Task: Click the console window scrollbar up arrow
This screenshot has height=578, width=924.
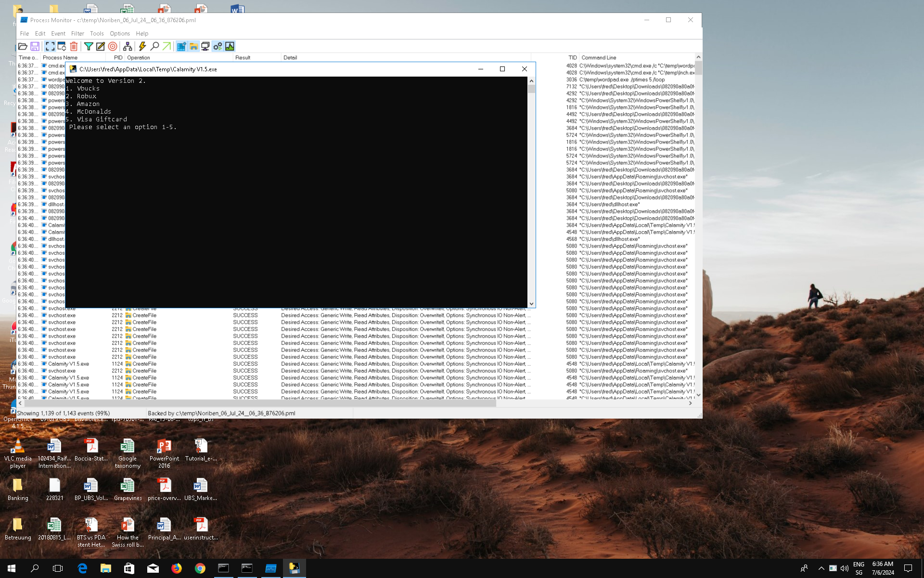Action: click(531, 80)
